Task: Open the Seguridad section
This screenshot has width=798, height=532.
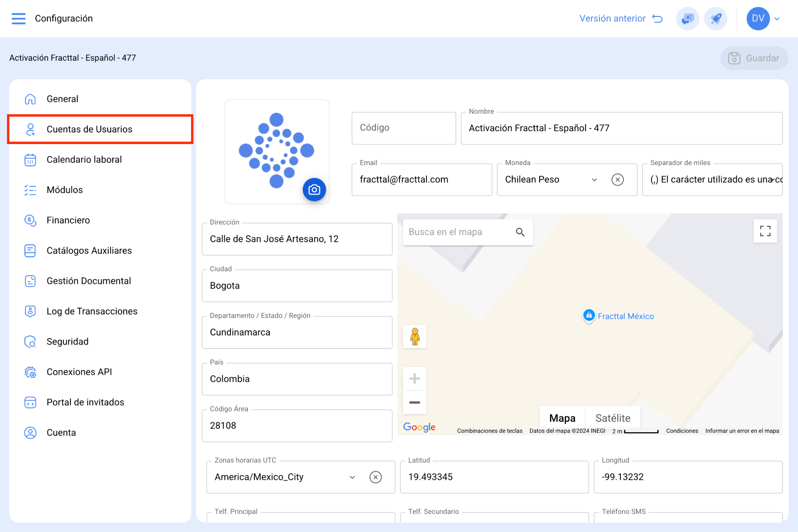Action: pos(100,342)
